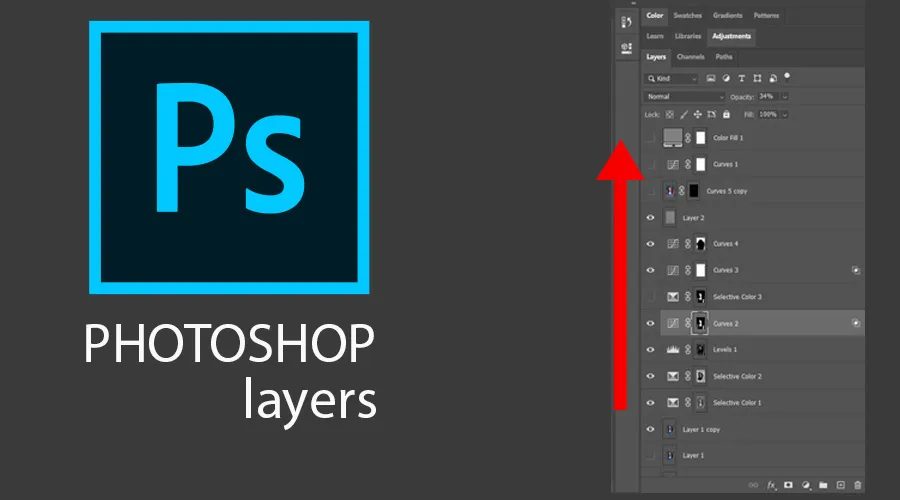The height and width of the screenshot is (500, 900).
Task: Filter layers by smart objects icon
Action: (773, 78)
